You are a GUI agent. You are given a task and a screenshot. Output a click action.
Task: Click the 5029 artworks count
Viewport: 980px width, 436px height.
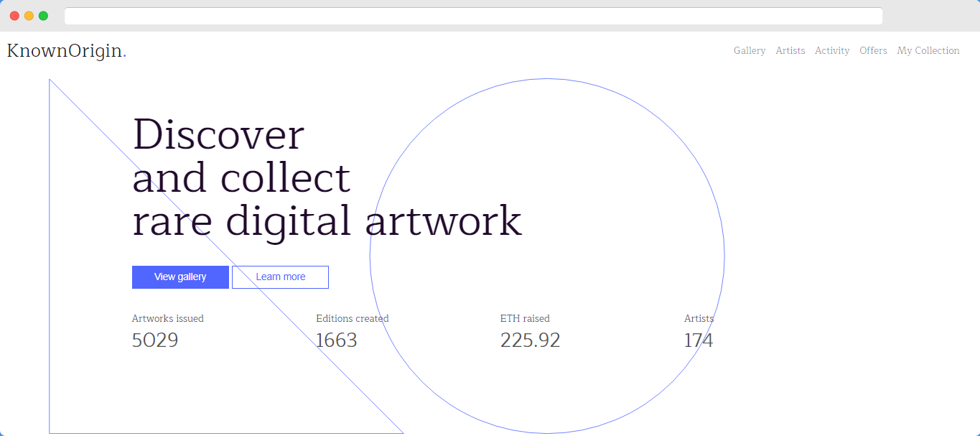point(155,340)
